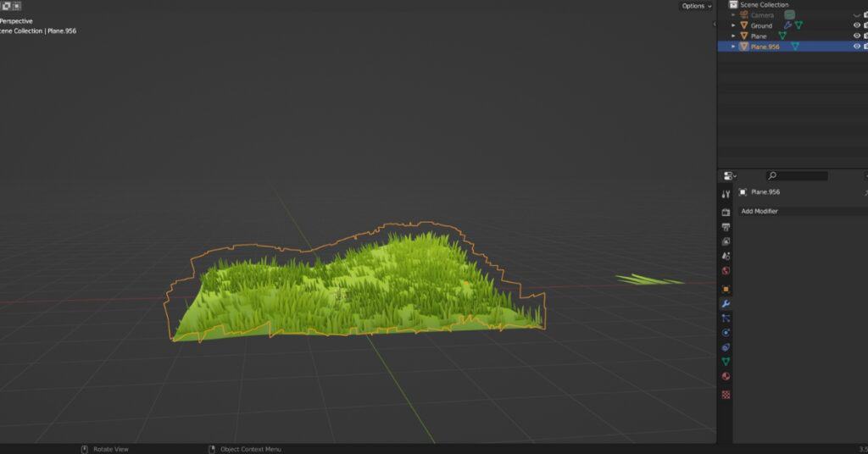The height and width of the screenshot is (454, 868).
Task: Open the Output properties tab
Action: tap(726, 227)
